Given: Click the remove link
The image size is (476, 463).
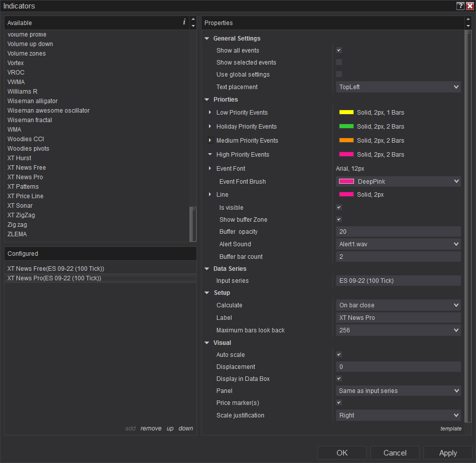Looking at the screenshot, I should 151,428.
